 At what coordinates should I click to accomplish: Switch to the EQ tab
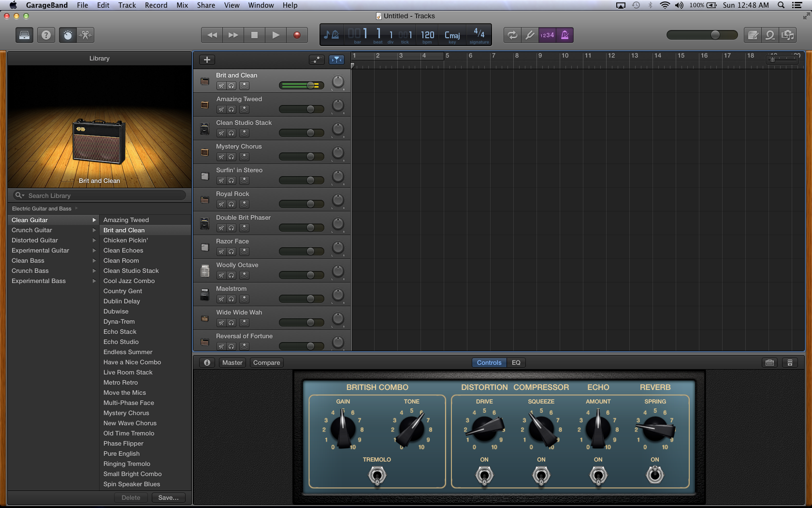coord(516,362)
